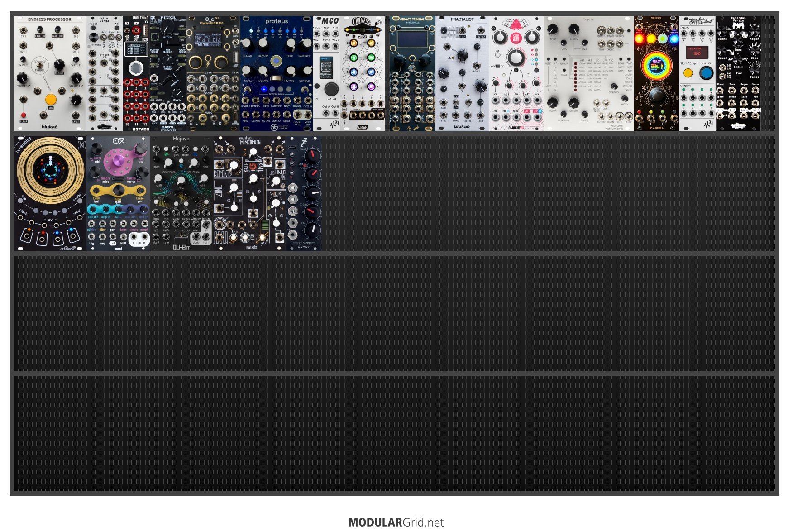The image size is (793, 532).
Task: Click the yellow lit button on Skippy
Action: point(651,38)
